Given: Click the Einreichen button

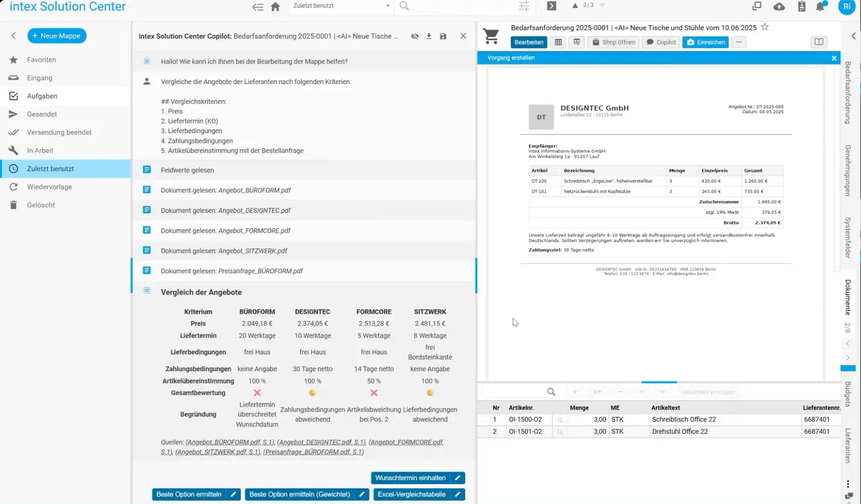Looking at the screenshot, I should point(705,42).
